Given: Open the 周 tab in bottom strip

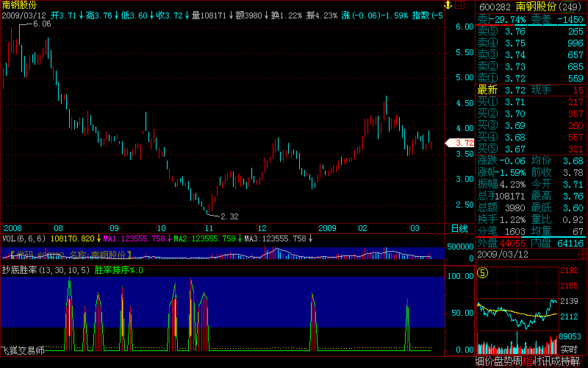Looking at the screenshot, I should pos(518,362).
